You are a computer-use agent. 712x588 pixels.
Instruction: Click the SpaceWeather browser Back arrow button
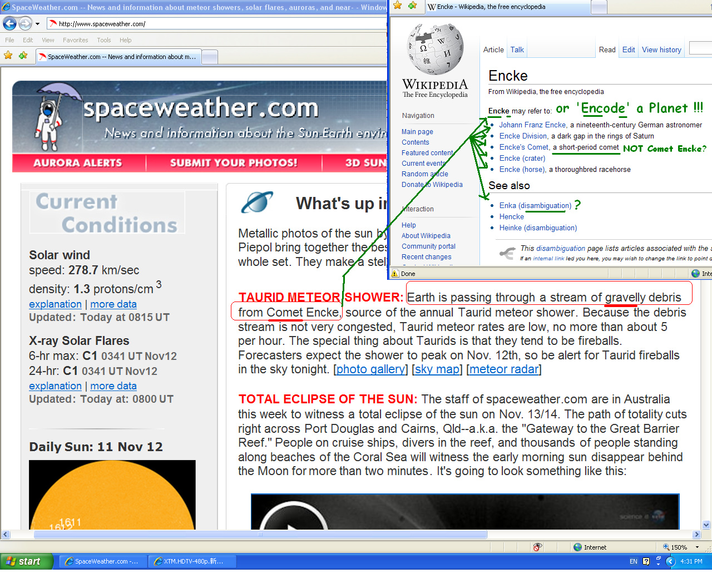tap(9, 23)
